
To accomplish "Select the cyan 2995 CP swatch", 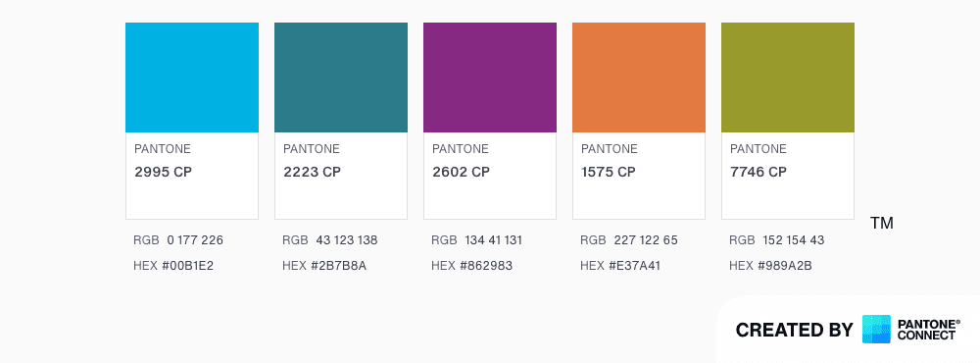I will click(192, 78).
